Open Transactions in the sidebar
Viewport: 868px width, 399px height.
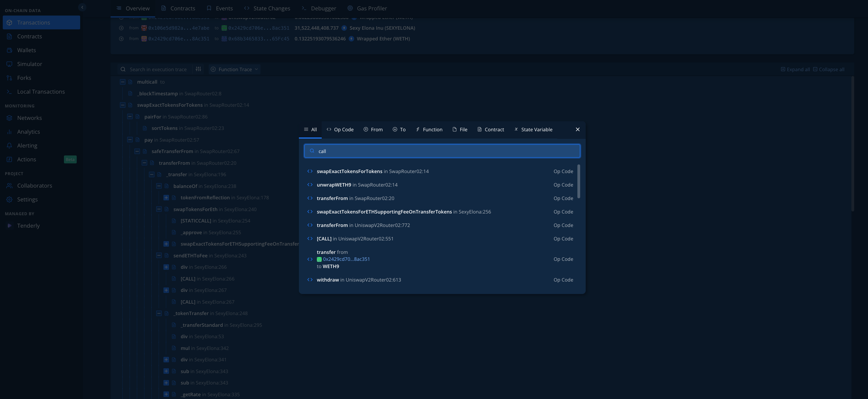coord(41,22)
